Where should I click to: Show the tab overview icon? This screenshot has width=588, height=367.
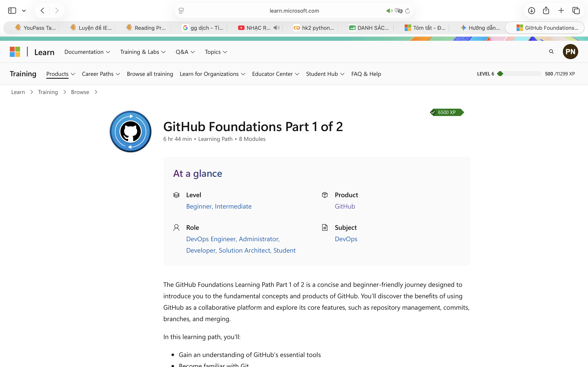(x=576, y=11)
